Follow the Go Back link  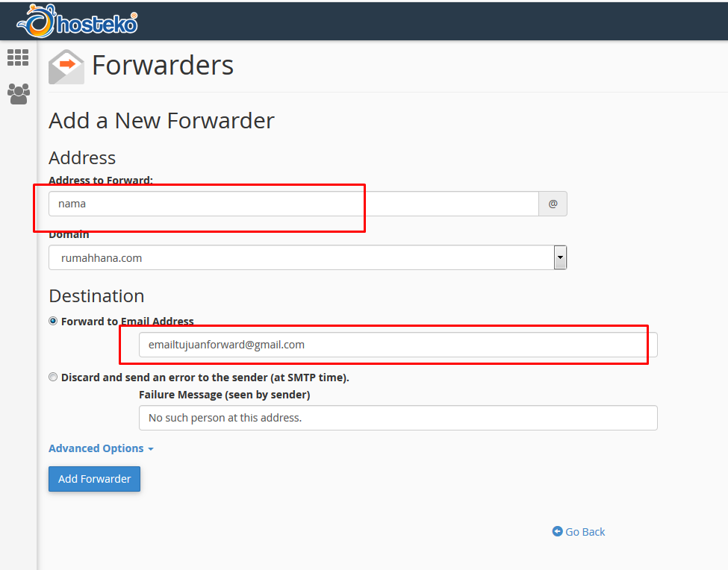click(x=585, y=531)
